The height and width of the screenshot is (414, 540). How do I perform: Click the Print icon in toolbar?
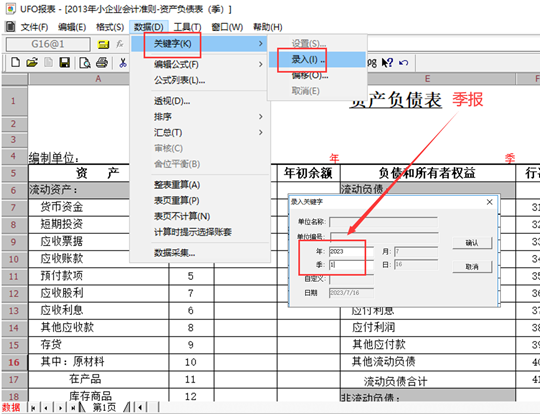pos(102,63)
